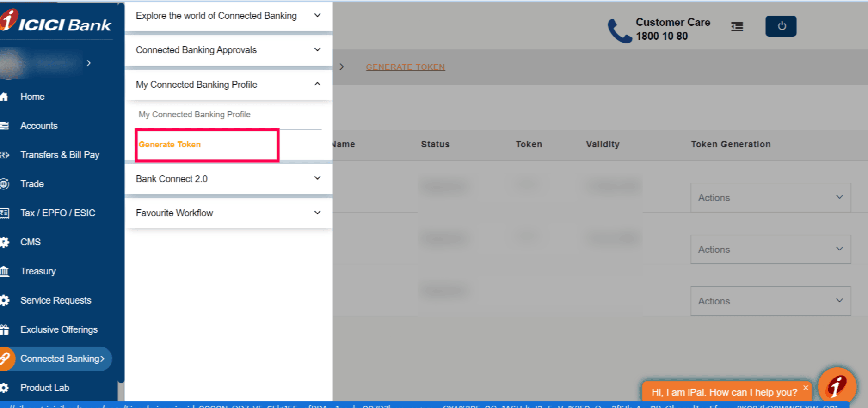This screenshot has width=868, height=408.
Task: Expand Bank Connect 2.0 section
Action: (228, 179)
